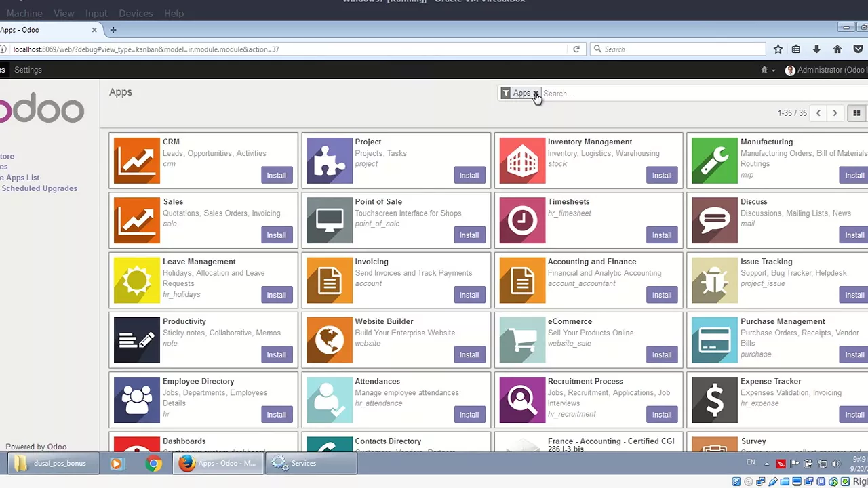Open dusal_pos_bonus folder from taskbar
Screen dimensions: 868x488
(x=54, y=464)
